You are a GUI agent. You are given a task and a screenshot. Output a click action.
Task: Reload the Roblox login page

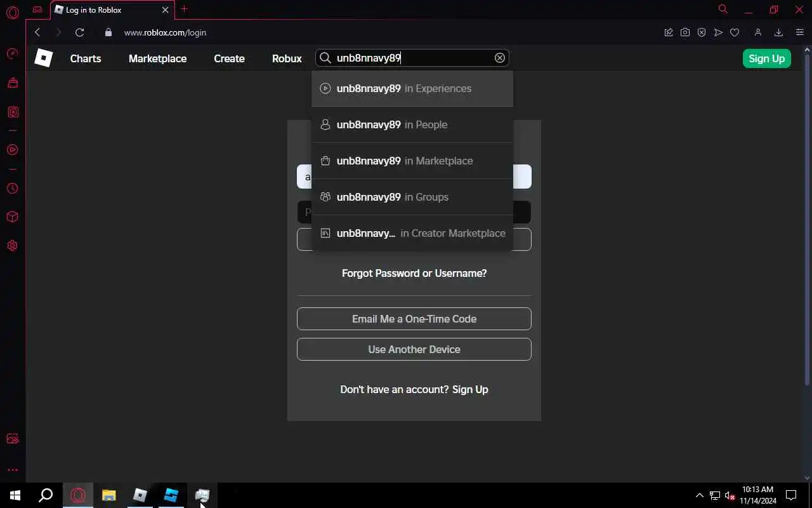79,32
